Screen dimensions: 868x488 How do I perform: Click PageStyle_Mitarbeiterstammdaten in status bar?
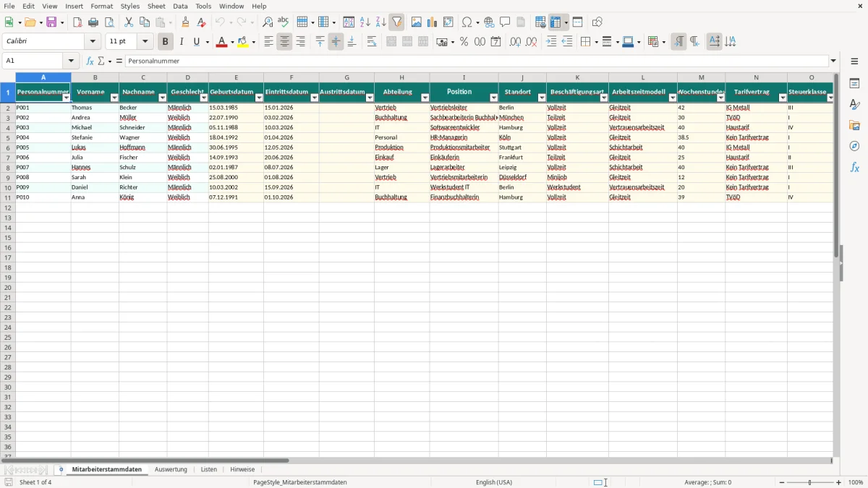point(300,482)
